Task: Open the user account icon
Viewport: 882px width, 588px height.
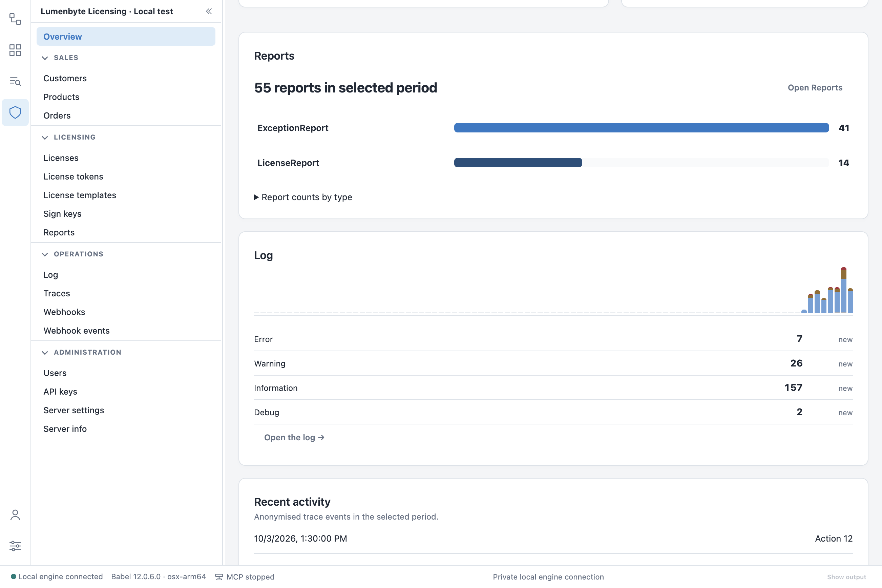Action: point(15,515)
